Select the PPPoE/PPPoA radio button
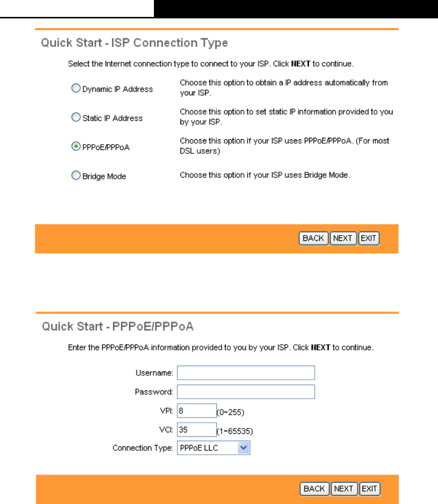Image resolution: width=438 pixels, height=504 pixels. [x=76, y=146]
